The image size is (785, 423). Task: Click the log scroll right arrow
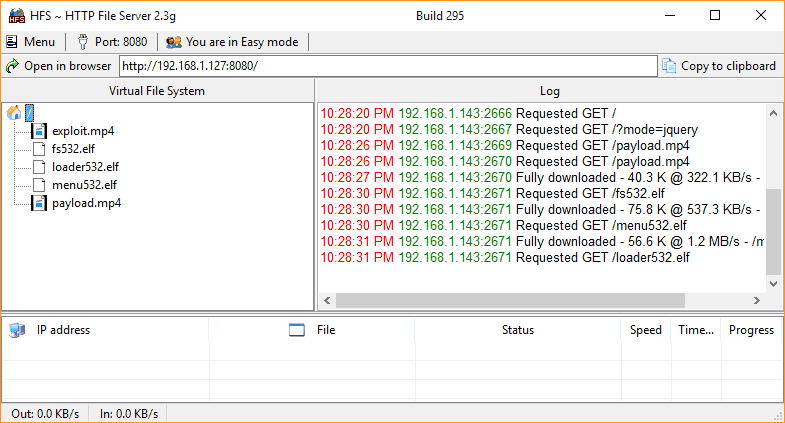[x=756, y=300]
